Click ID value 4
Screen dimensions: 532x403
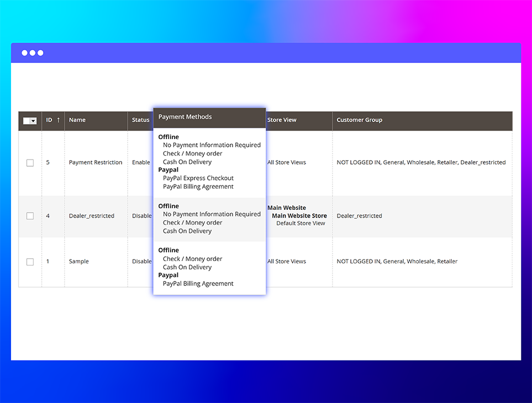click(48, 216)
